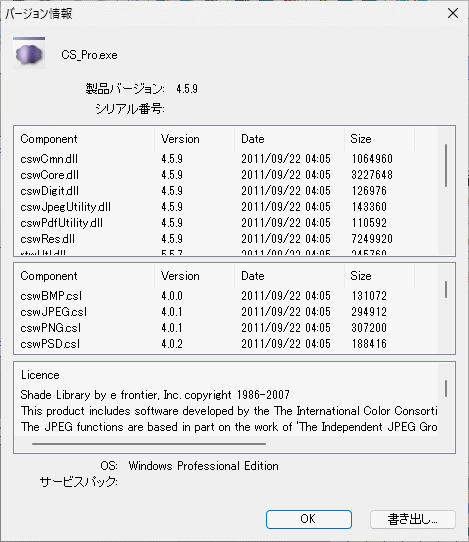The width and height of the screenshot is (469, 542).
Task: Click version 4.0.0 of cswBMP.csl
Action: coord(172,296)
